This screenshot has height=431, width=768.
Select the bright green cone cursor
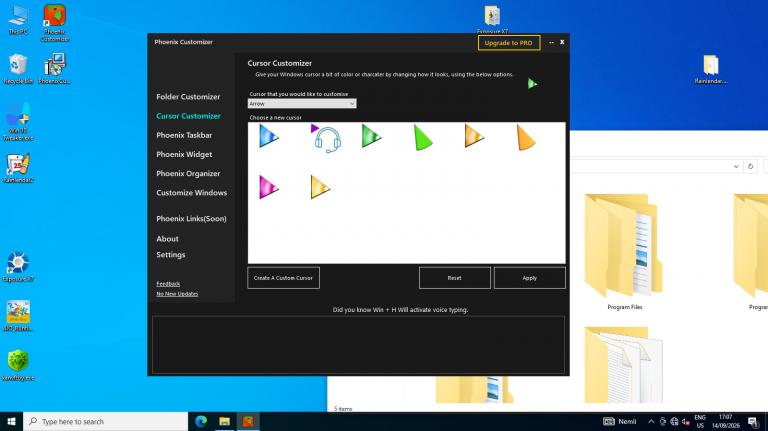[x=423, y=137]
